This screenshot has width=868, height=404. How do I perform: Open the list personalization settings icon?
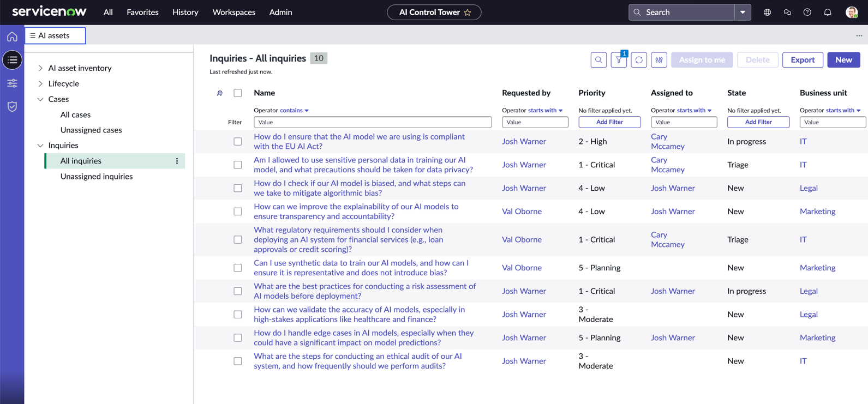pyautogui.click(x=659, y=60)
